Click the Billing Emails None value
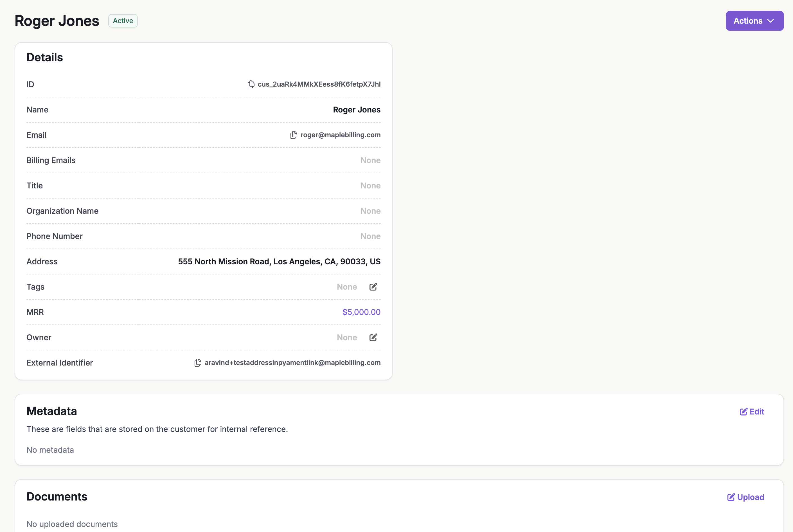 point(370,160)
